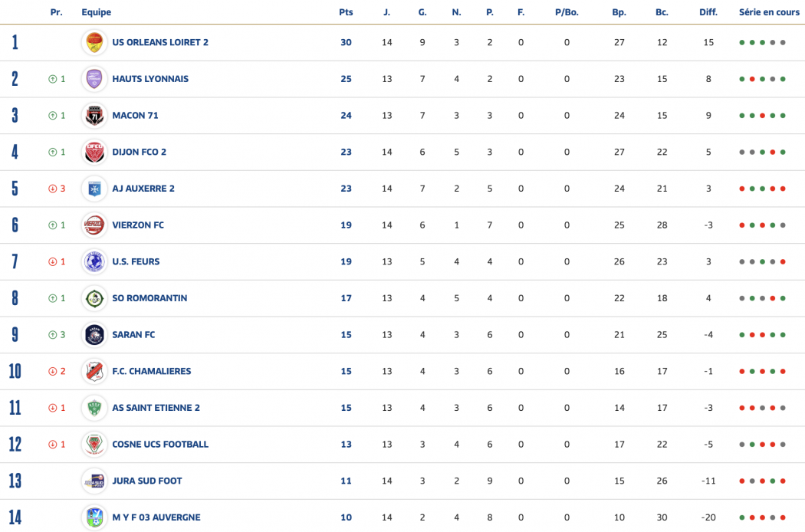Click the Hauts Lyonnais club crest

pyautogui.click(x=94, y=79)
